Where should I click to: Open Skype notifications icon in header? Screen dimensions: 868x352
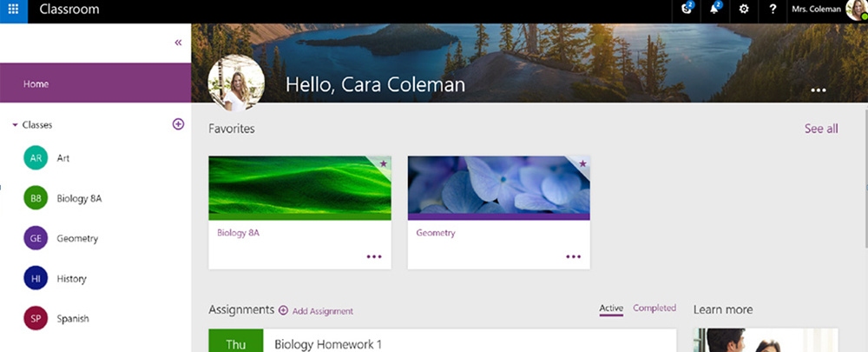pyautogui.click(x=687, y=10)
